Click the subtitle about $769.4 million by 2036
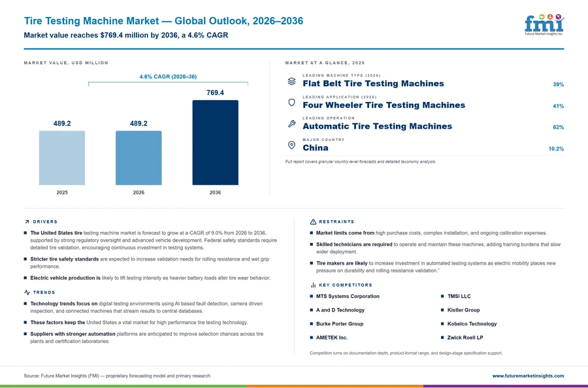This screenshot has width=588, height=388. (126, 35)
